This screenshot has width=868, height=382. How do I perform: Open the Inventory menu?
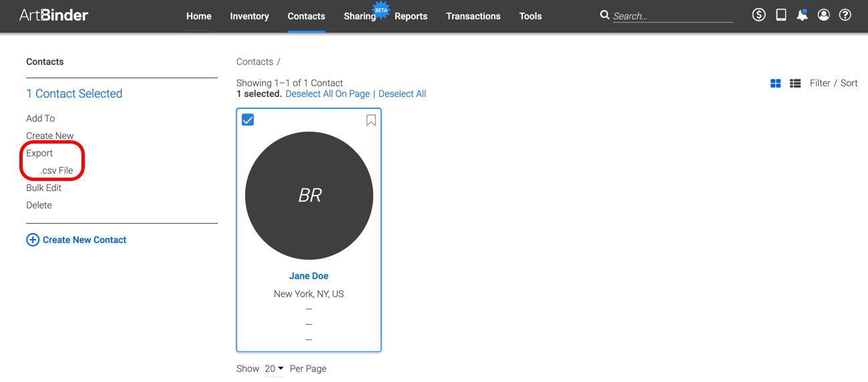tap(250, 16)
